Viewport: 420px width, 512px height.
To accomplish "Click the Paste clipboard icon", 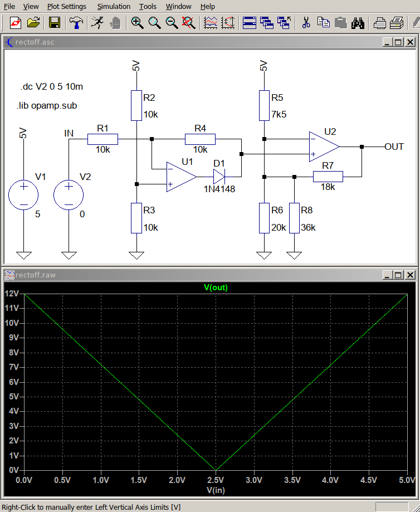I will click(341, 23).
